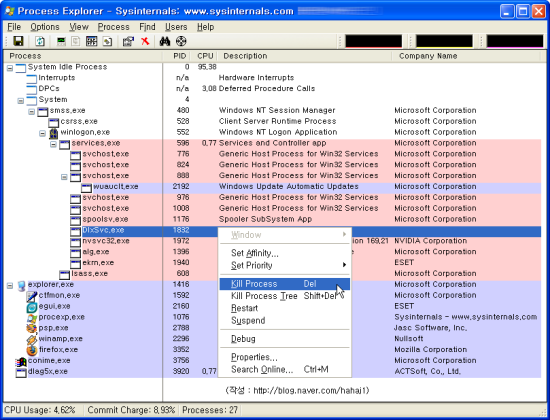
Task: Choose Restart in context menu
Action: (284, 308)
